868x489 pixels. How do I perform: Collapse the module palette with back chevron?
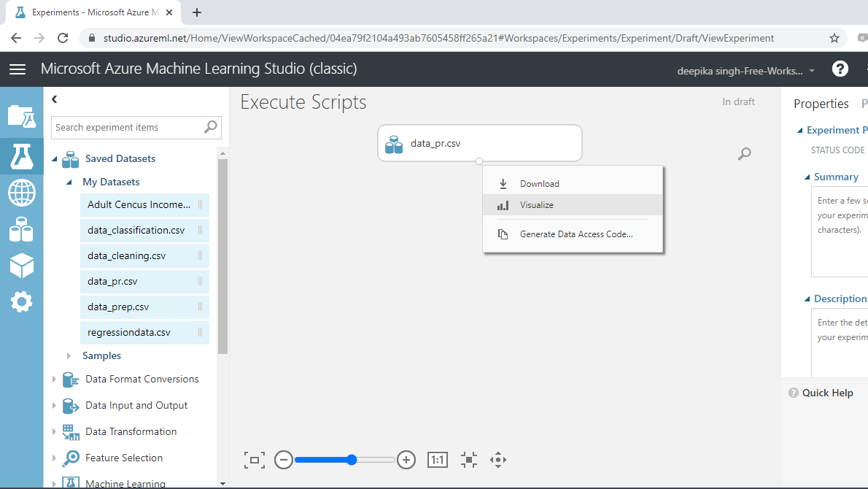(54, 99)
